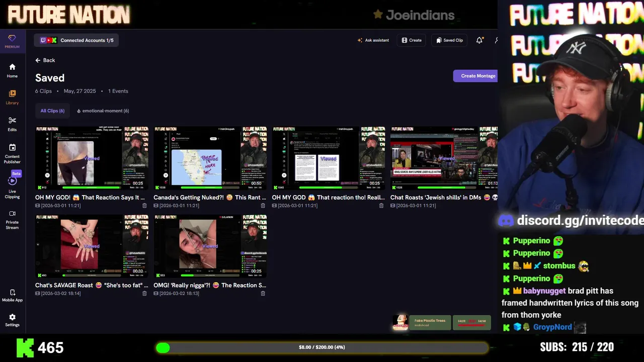
Task: Open the 'OH MY GOD! That Reaction Says It' thumbnail
Action: click(92, 158)
